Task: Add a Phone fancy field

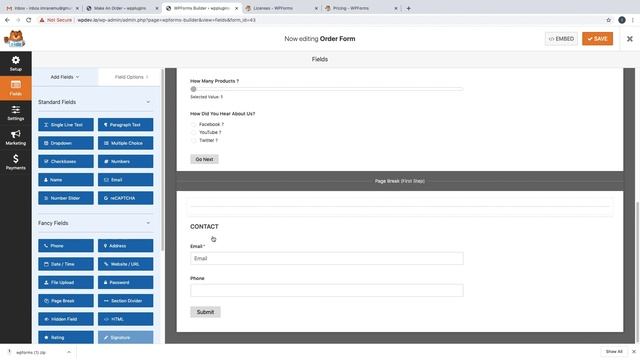Action: pyautogui.click(x=66, y=246)
